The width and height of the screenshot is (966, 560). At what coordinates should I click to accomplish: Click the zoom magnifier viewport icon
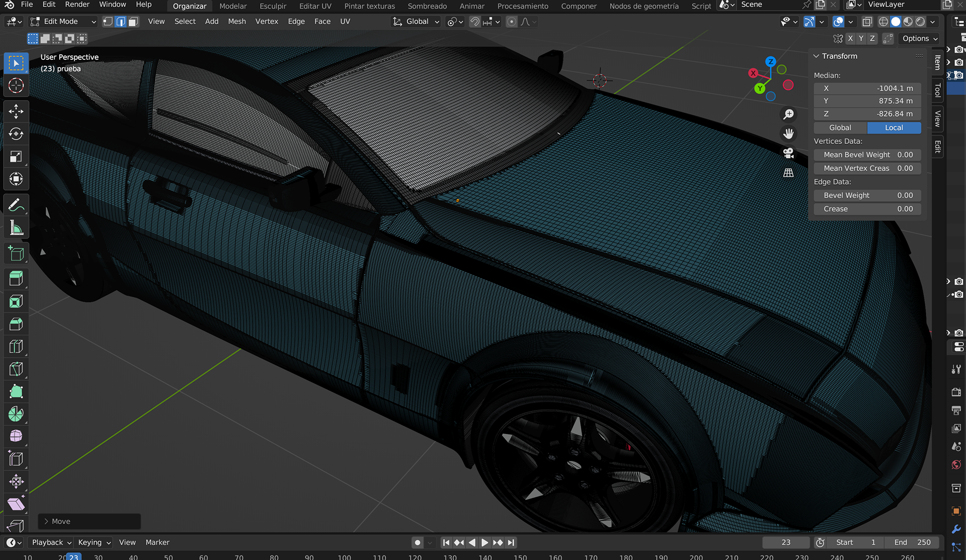coord(788,114)
